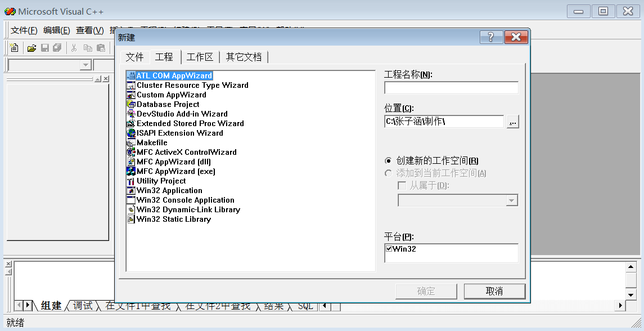Click output tabs scroll-right arrow

[28, 306]
